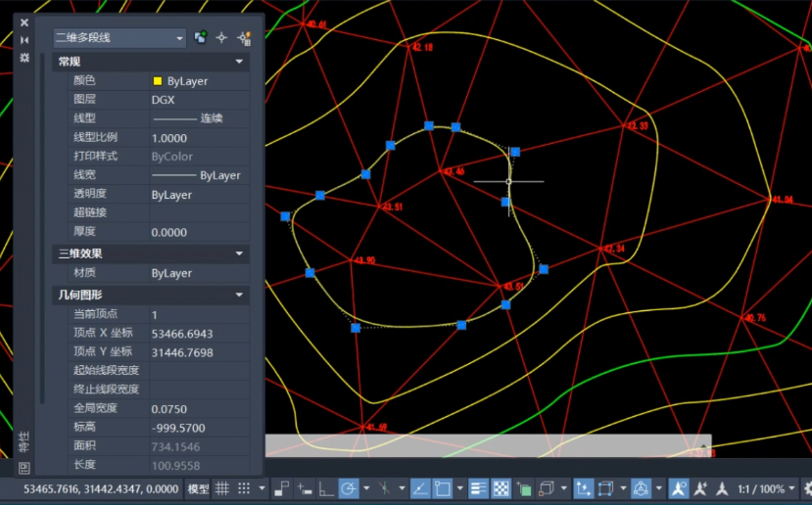Click the yellow ByLayer color swatch

pos(158,81)
